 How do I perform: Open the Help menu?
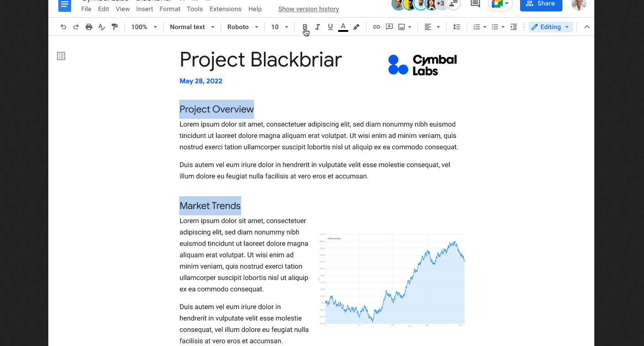click(x=255, y=9)
